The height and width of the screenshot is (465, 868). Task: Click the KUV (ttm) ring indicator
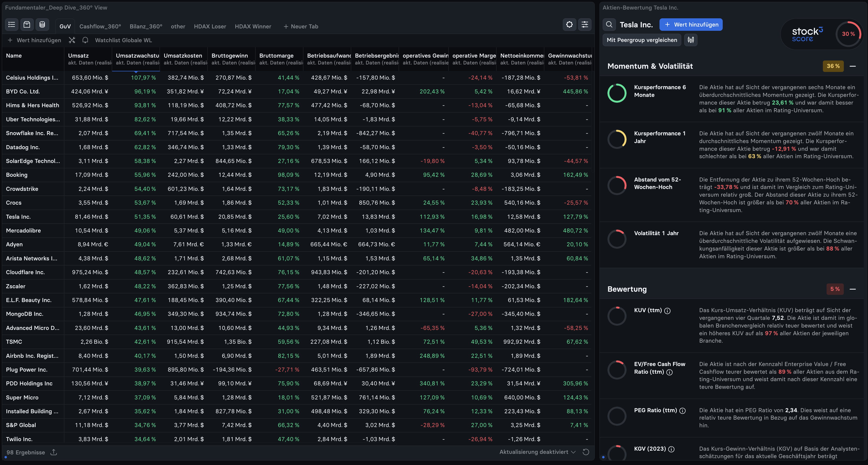(617, 316)
